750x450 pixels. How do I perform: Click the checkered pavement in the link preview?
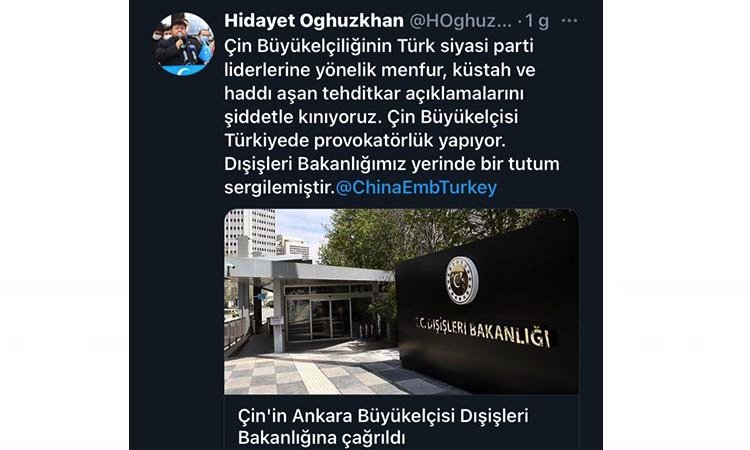click(311, 373)
